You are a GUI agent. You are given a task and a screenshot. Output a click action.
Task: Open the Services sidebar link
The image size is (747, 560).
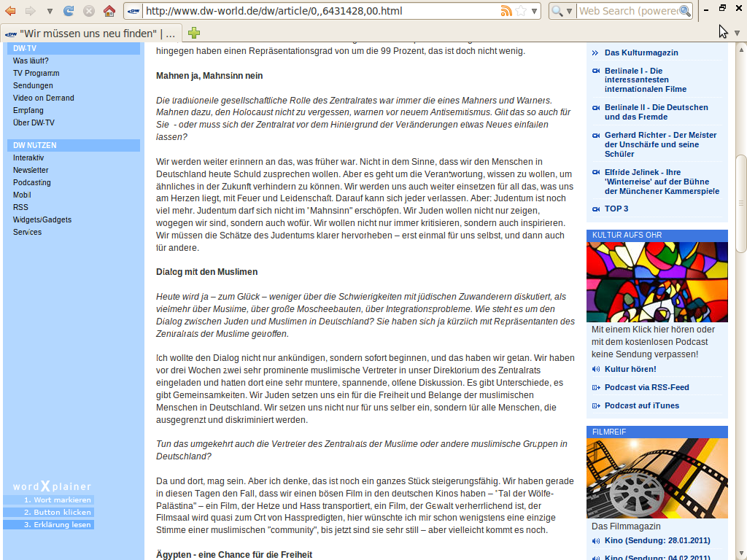click(x=27, y=233)
